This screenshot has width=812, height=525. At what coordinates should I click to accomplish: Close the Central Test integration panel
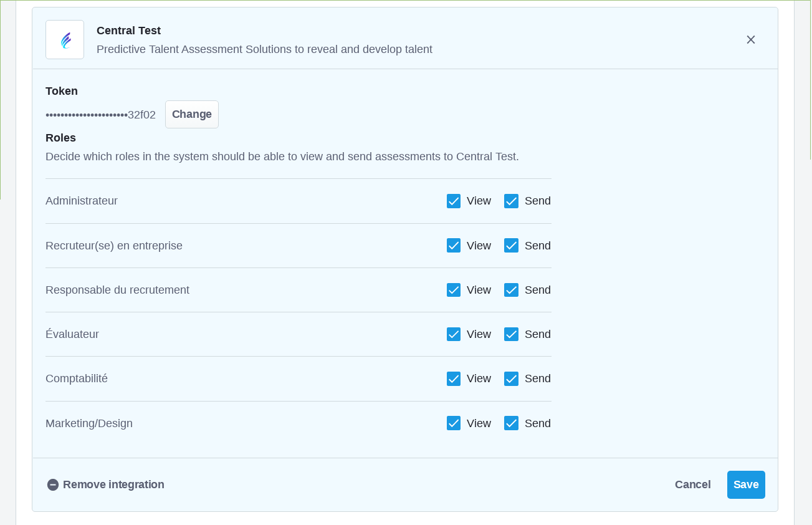point(751,40)
